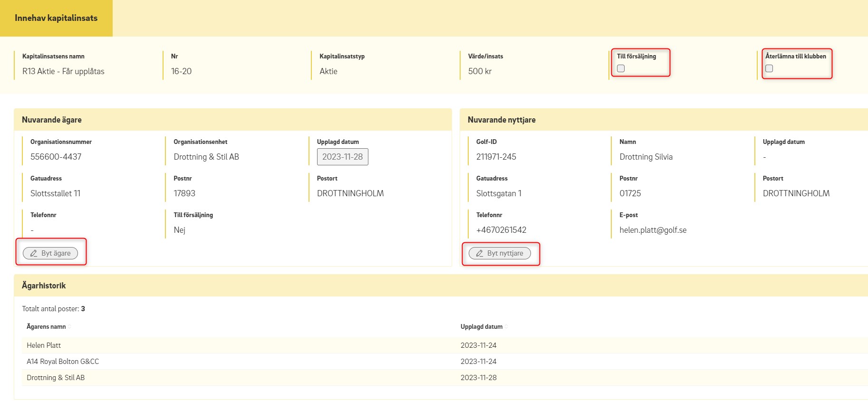The image size is (868, 401).
Task: Select the A14 Royal Bolton G&CC row
Action: point(63,362)
